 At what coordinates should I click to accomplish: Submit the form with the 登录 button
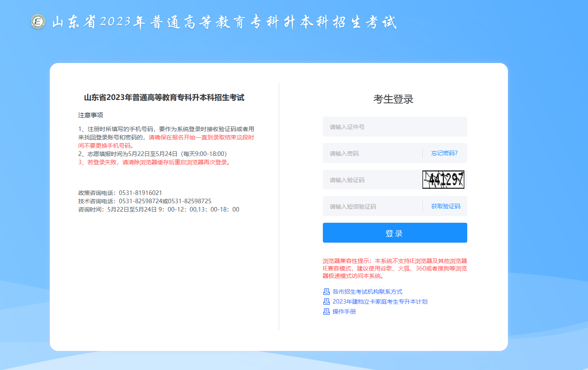pyautogui.click(x=395, y=233)
